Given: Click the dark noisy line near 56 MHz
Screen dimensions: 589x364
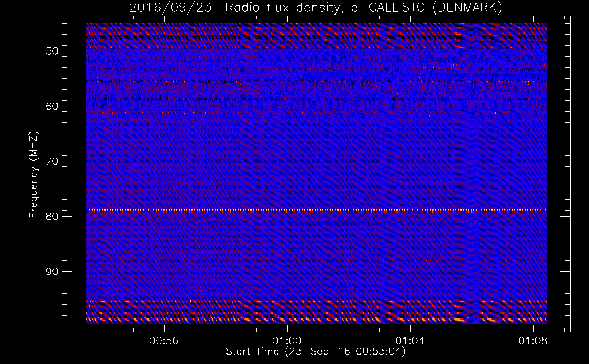Looking at the screenshot, I should click(x=316, y=82).
